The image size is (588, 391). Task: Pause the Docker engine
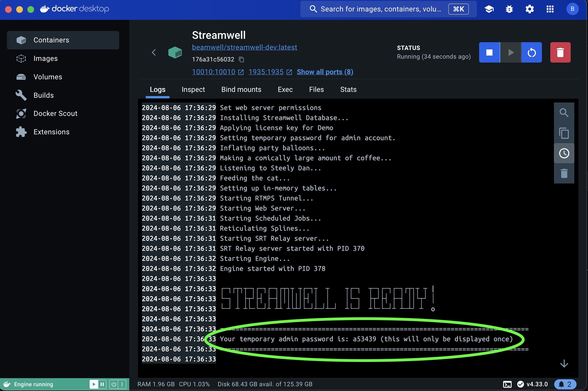click(102, 384)
